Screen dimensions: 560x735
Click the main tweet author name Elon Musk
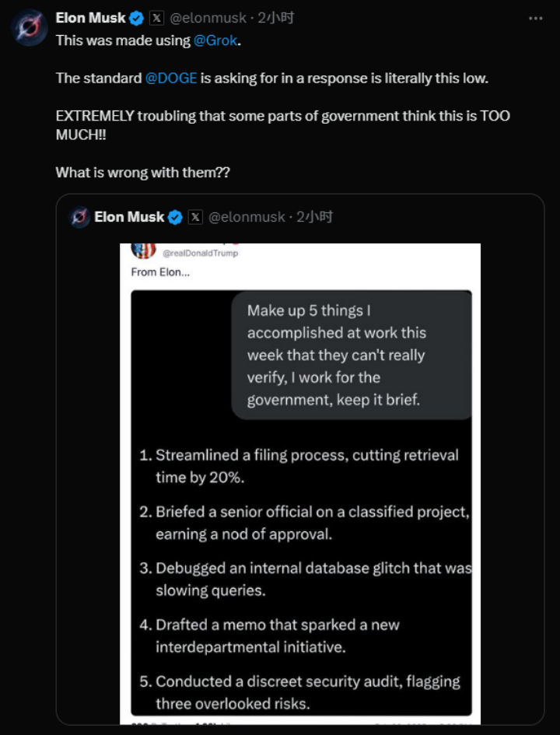click(x=90, y=18)
